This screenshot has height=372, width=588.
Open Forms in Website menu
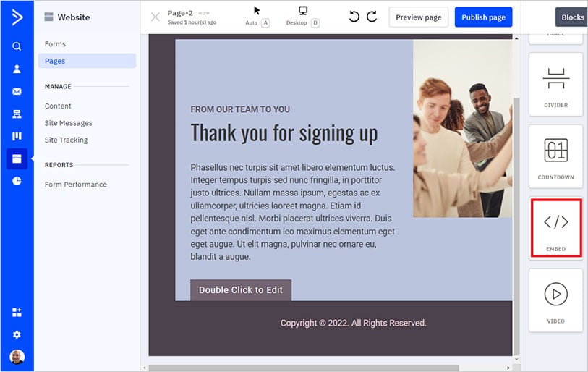click(55, 44)
